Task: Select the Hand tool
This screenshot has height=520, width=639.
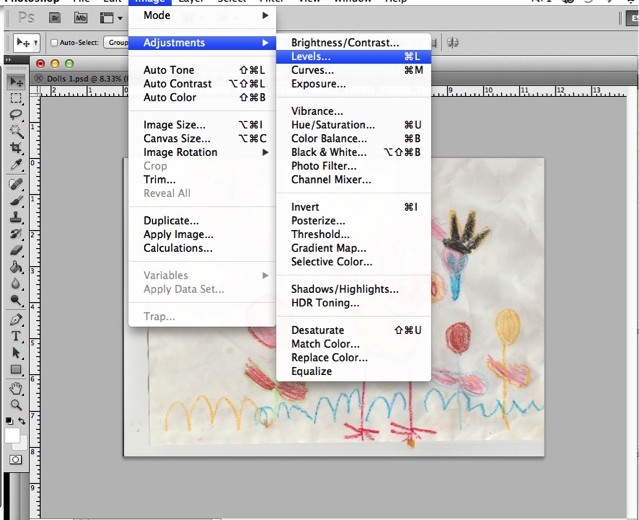Action: pyautogui.click(x=16, y=388)
